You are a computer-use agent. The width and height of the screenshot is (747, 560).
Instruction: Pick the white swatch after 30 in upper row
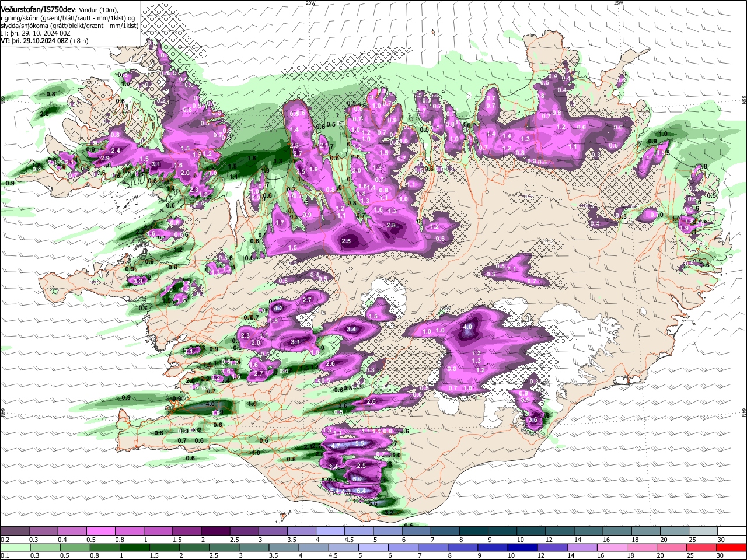pos(732,531)
